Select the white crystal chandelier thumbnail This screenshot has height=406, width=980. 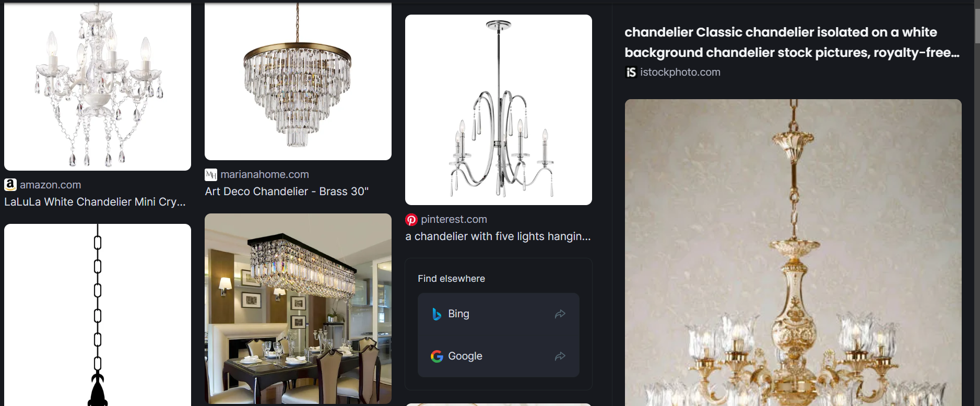pos(98,85)
